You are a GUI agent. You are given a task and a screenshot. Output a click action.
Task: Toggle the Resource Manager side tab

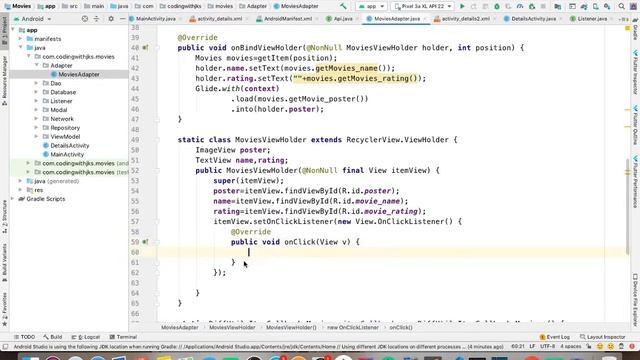click(4, 81)
